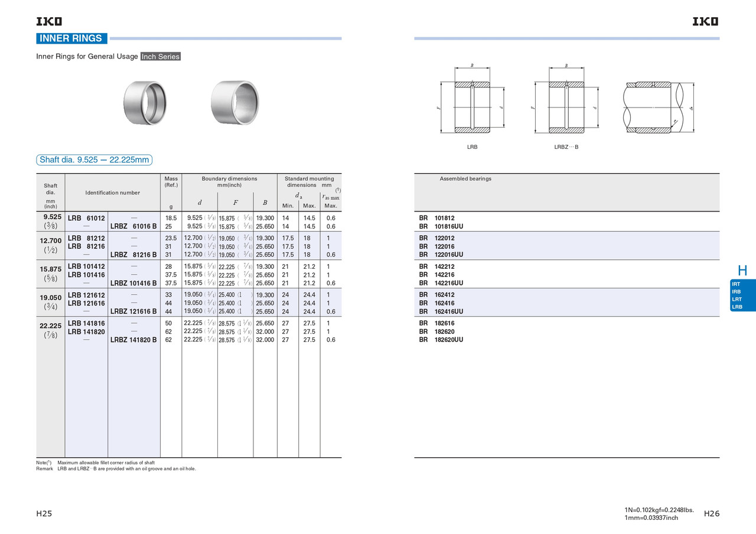The height and width of the screenshot is (534, 756).
Task: Click LRB 81212 identification number
Action: pos(86,238)
